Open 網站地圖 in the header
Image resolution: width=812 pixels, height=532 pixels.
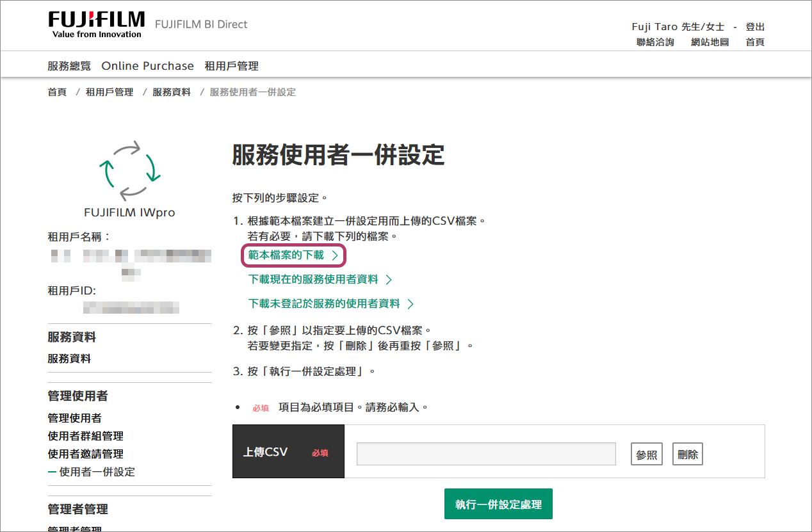point(710,42)
